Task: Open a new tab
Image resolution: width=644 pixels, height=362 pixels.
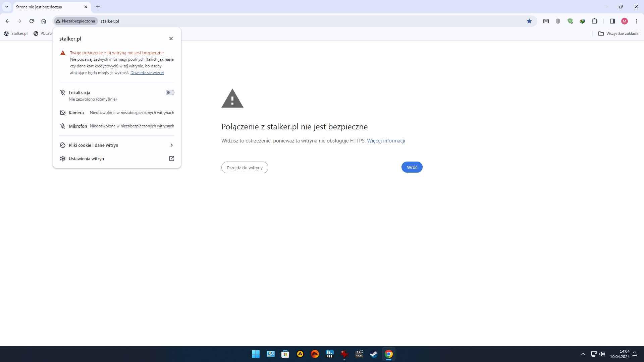Action: point(98,7)
